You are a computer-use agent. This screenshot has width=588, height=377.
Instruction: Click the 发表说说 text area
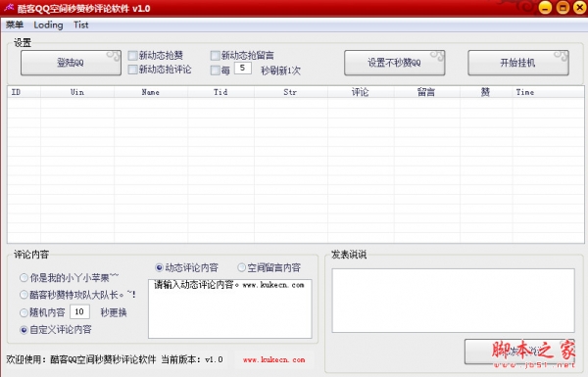point(453,301)
